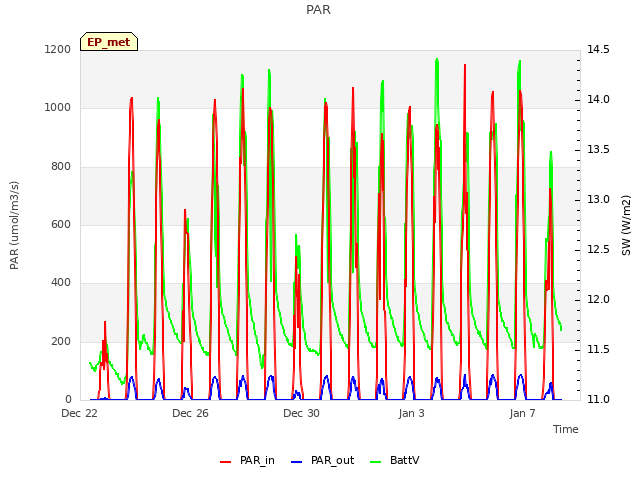
Task: Click the 11.5 right axis tick label
Action: 598,349
